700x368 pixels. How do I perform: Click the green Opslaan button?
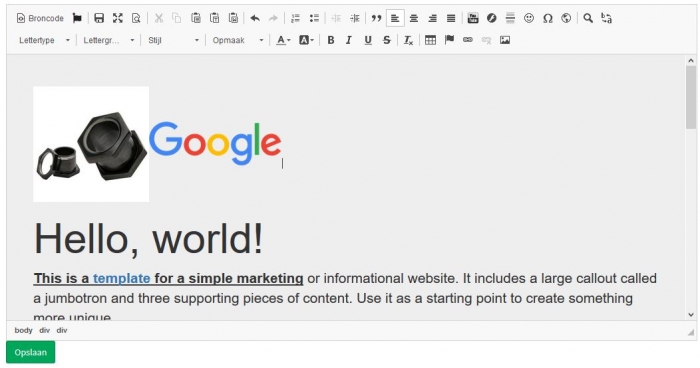[30, 352]
